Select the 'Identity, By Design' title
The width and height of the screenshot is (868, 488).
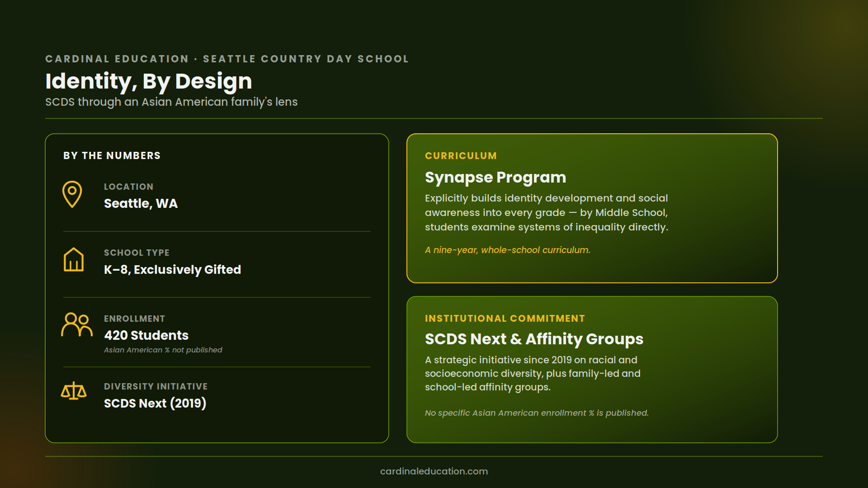(x=149, y=81)
